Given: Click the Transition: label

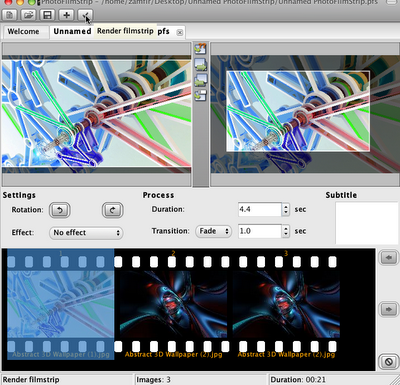Looking at the screenshot, I should (170, 231).
